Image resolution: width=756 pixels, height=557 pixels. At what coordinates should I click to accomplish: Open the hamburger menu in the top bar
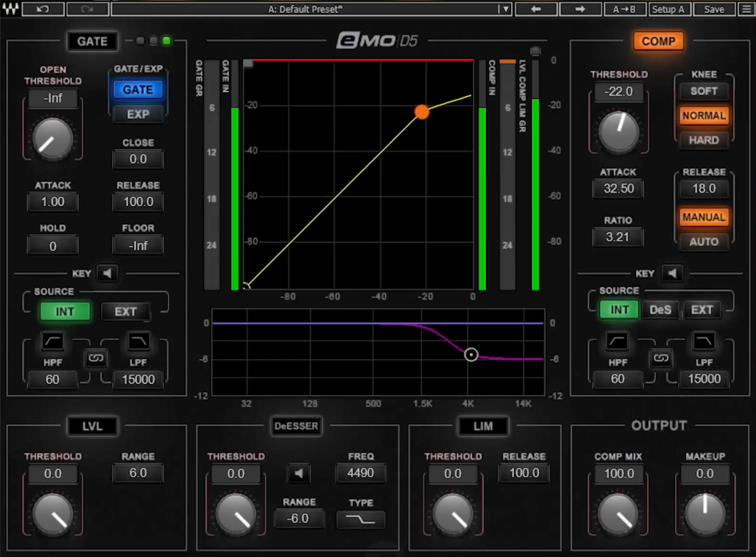coord(745,9)
